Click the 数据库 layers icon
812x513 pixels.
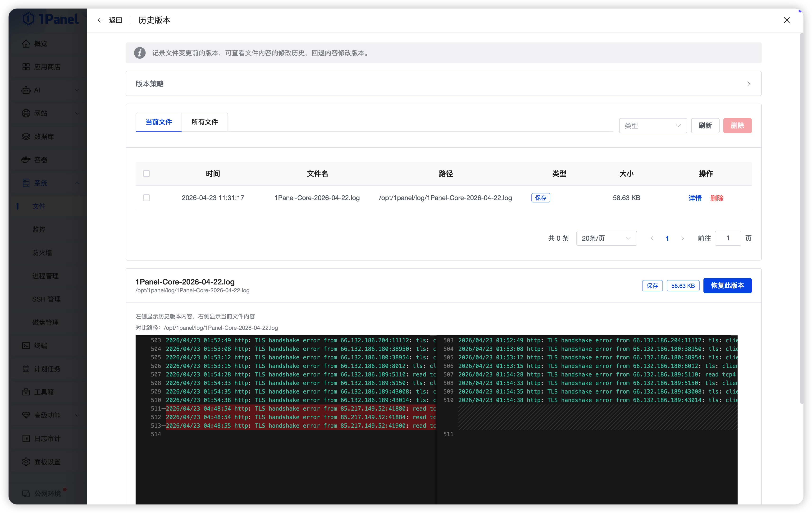click(26, 137)
